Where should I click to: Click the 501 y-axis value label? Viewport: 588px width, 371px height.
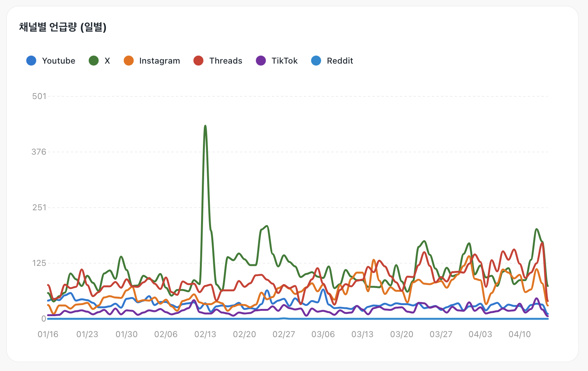[39, 96]
